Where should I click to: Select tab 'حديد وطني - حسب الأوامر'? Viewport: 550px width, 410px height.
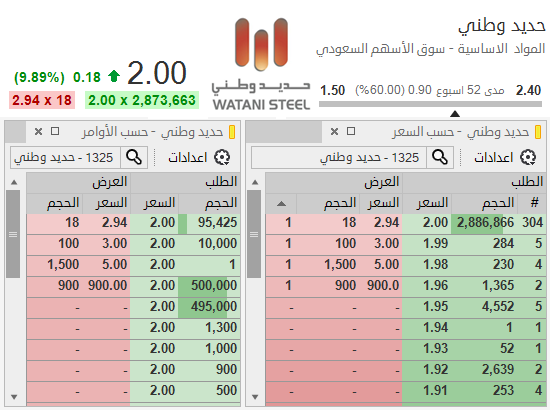[x=152, y=132]
